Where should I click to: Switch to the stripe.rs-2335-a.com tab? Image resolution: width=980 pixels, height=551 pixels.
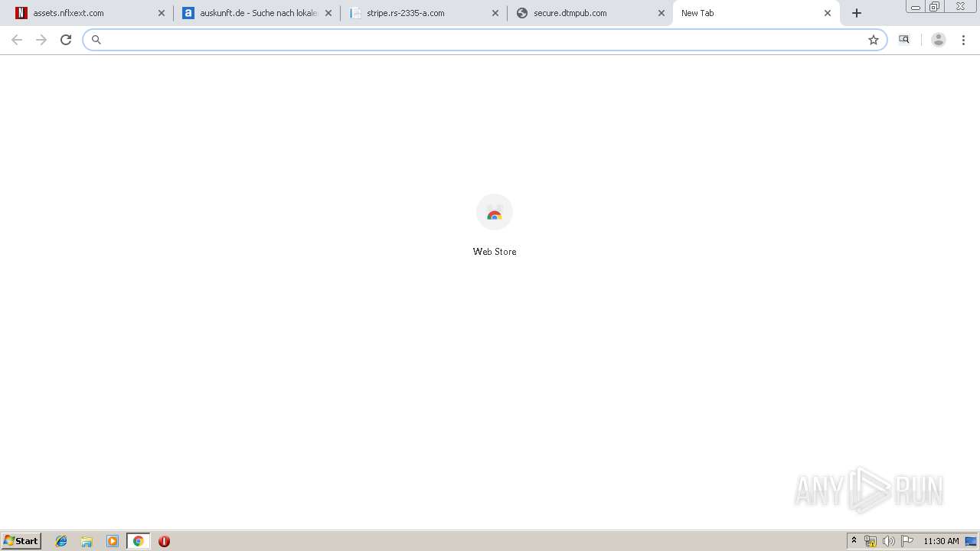point(424,13)
